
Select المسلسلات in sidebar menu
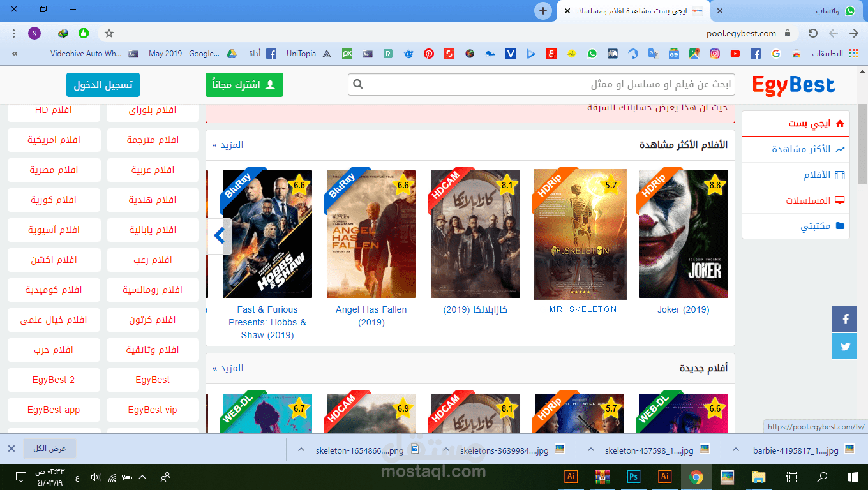(796, 200)
